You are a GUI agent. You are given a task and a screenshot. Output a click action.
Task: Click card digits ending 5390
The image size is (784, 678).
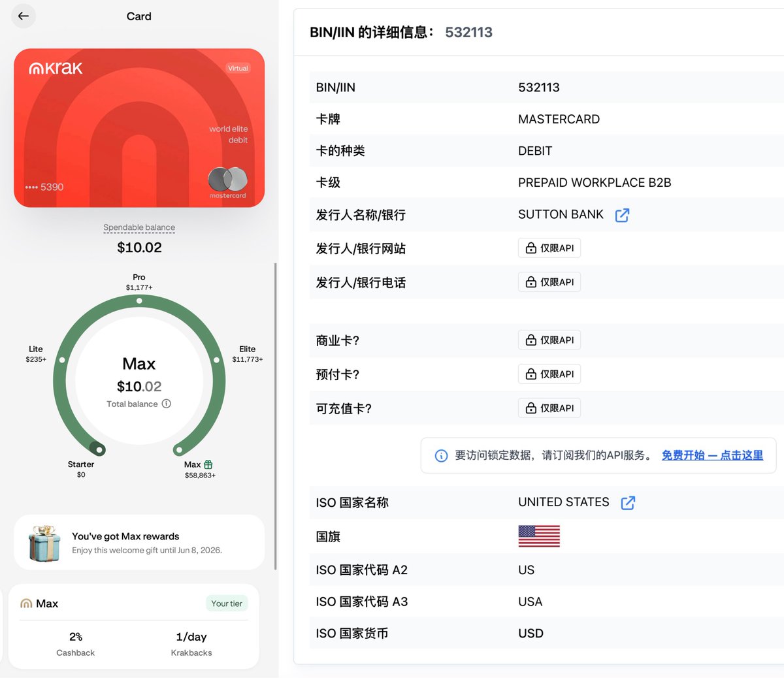(x=44, y=187)
